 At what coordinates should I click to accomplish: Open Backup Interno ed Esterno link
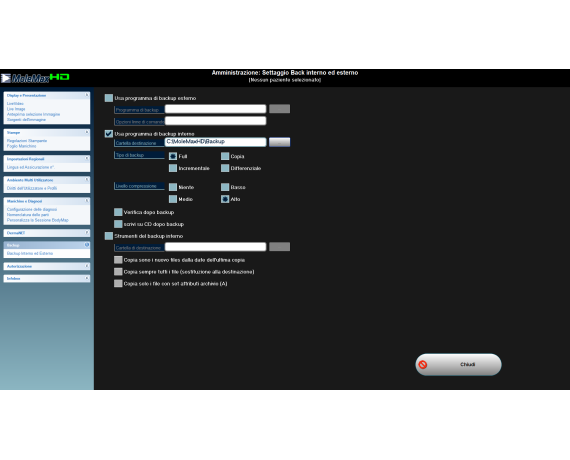click(30, 253)
